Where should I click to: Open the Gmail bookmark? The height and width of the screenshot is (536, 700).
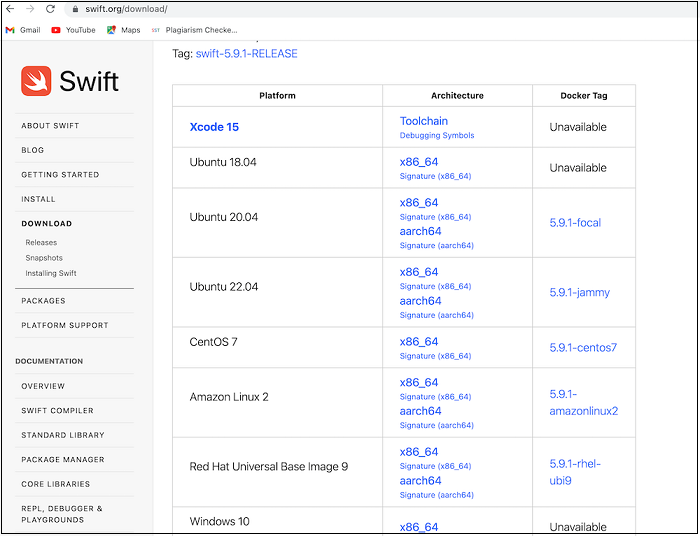[23, 30]
